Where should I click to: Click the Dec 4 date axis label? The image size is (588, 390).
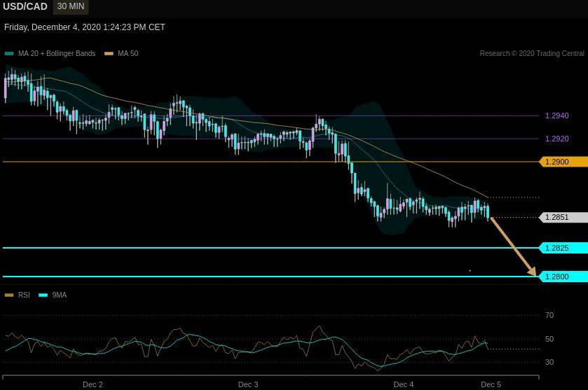click(x=404, y=385)
